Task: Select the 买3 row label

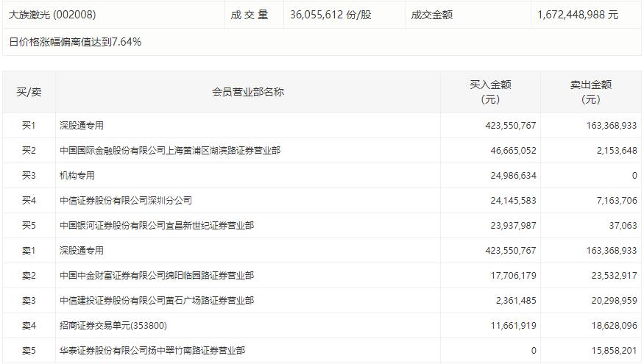Action: [x=29, y=176]
